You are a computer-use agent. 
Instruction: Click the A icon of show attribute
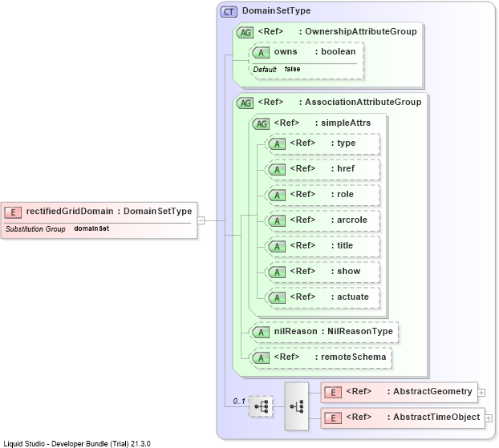[277, 272]
